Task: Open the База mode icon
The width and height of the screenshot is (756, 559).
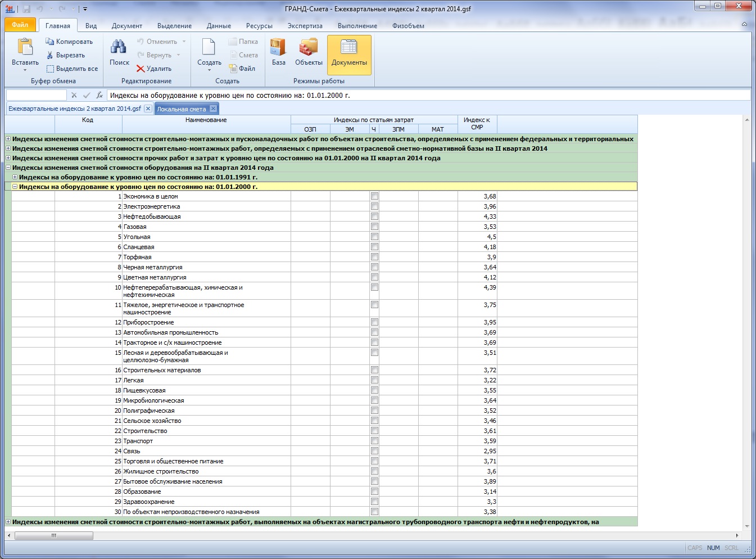Action: [x=278, y=47]
